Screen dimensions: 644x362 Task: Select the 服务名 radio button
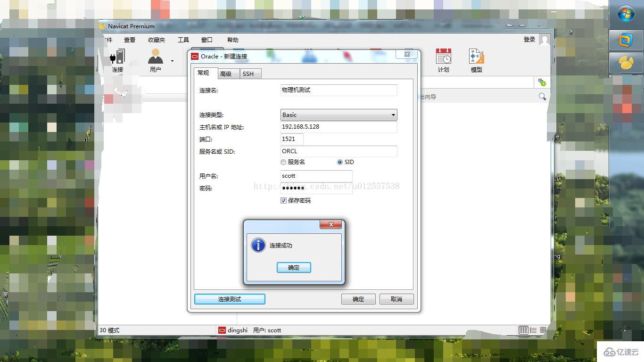(x=283, y=162)
